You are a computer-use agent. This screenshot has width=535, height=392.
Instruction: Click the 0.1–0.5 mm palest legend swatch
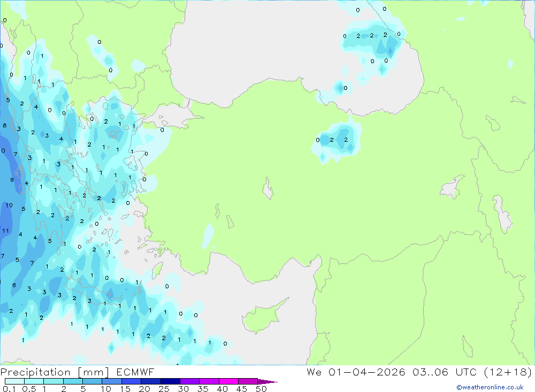click(x=14, y=381)
